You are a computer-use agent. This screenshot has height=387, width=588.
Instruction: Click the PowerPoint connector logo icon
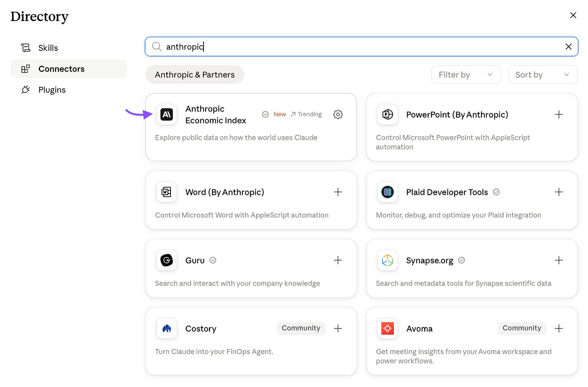[x=388, y=114]
